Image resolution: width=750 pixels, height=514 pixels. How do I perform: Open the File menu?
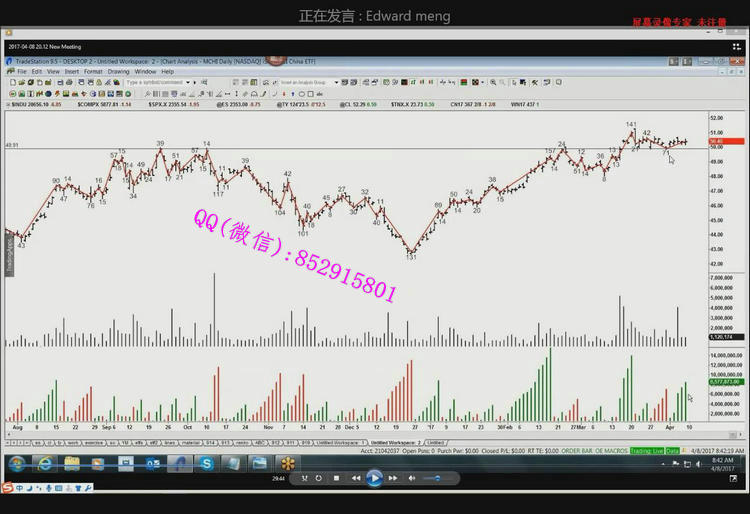pos(21,72)
